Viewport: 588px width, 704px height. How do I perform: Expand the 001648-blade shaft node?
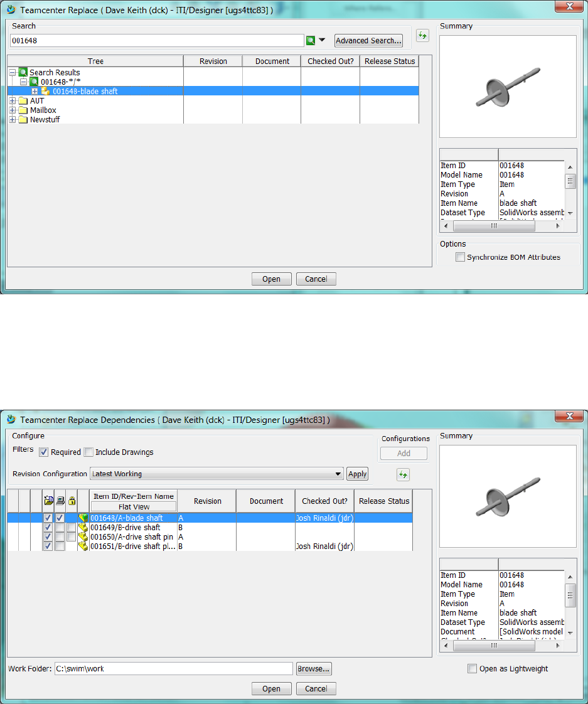[x=35, y=91]
